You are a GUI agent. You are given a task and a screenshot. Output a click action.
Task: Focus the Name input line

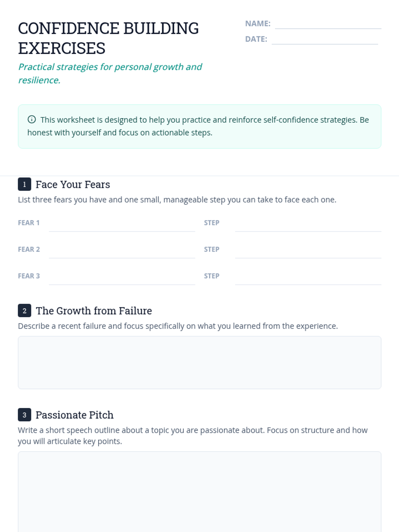[x=328, y=24]
